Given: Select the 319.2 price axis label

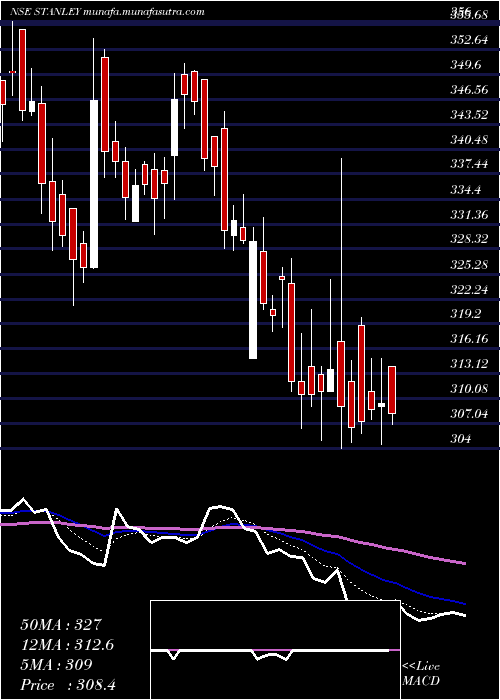Looking at the screenshot, I should [465, 314].
